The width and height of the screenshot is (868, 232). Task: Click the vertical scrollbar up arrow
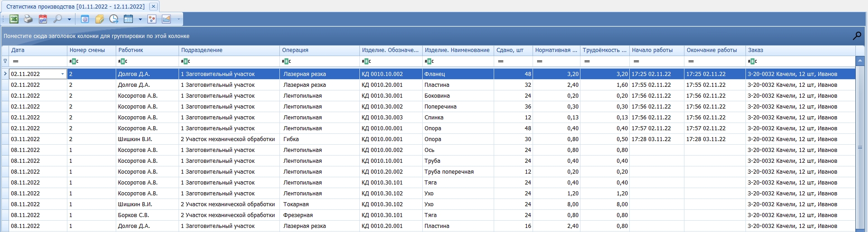(860, 60)
